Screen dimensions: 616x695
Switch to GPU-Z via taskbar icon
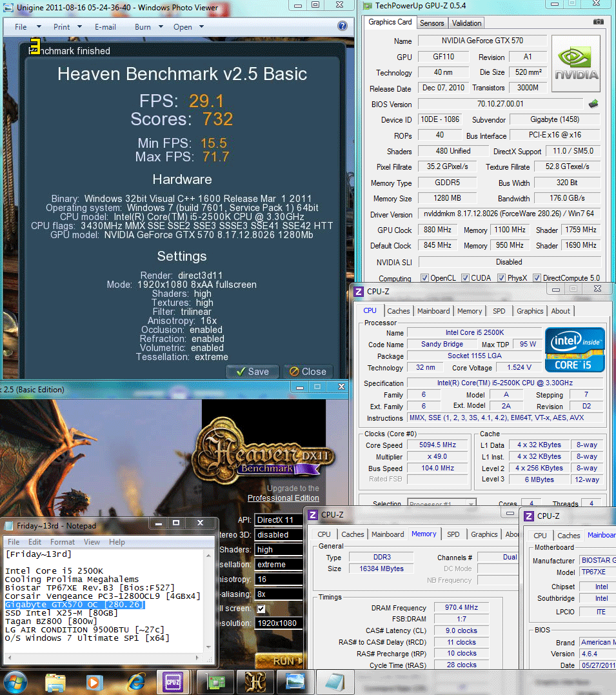point(215,683)
